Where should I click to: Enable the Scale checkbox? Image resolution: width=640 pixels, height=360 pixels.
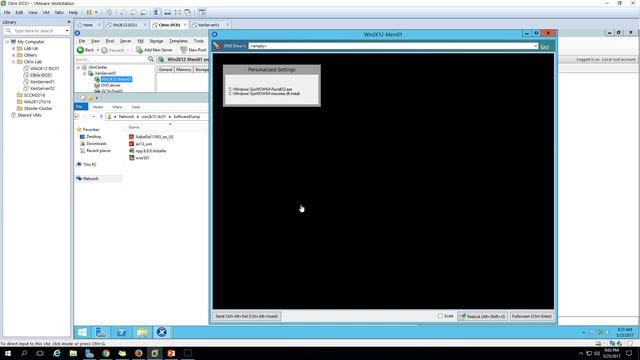440,316
